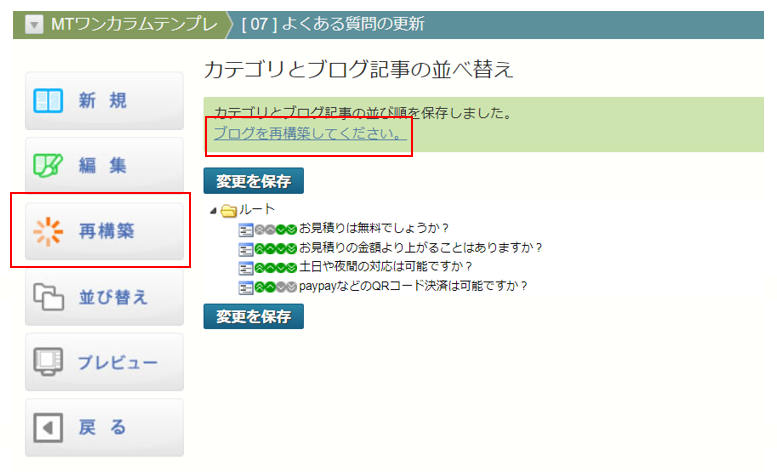The image size is (777, 472).
Task: Select entry paypayなどのQRコード決済は可能ですか？
Action: click(x=413, y=286)
